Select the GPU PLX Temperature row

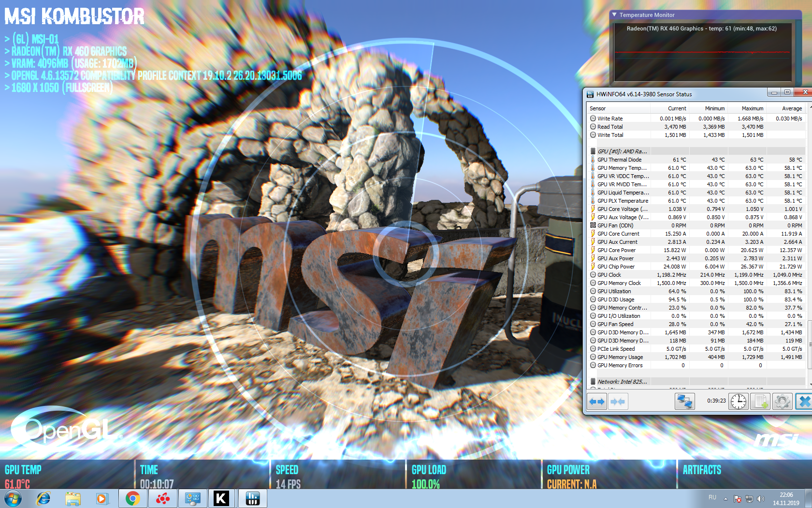click(x=696, y=201)
